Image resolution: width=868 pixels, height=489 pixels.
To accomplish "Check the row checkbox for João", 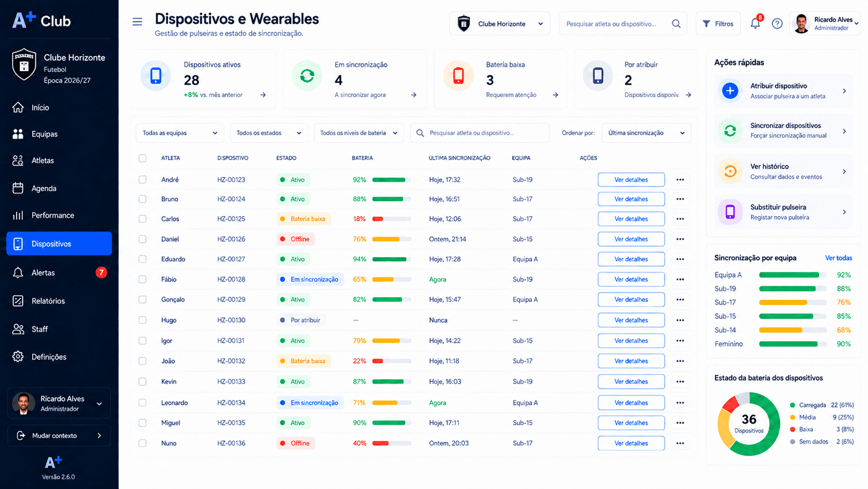I will (x=142, y=361).
